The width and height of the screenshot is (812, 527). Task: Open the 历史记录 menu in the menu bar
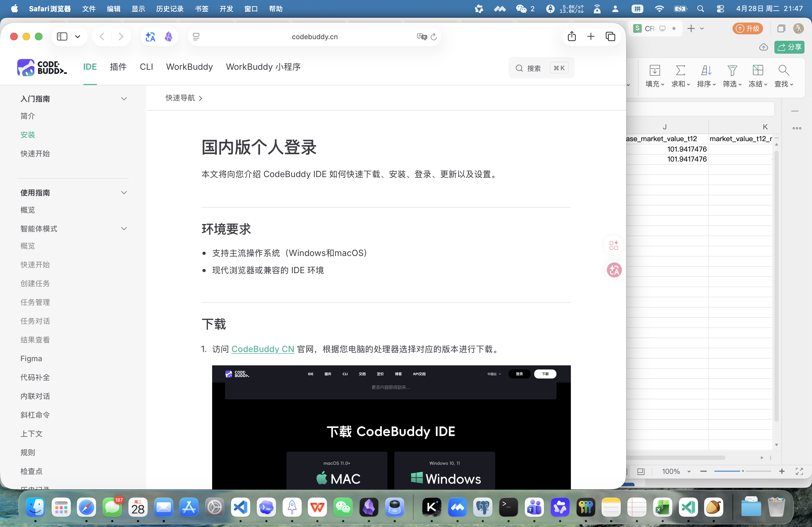(169, 9)
